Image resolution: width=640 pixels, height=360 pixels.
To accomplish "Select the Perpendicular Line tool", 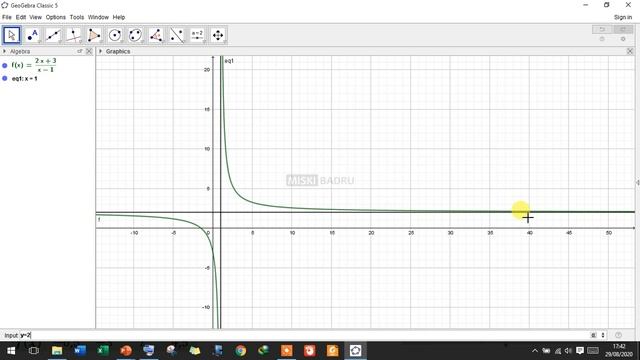I will click(73, 35).
